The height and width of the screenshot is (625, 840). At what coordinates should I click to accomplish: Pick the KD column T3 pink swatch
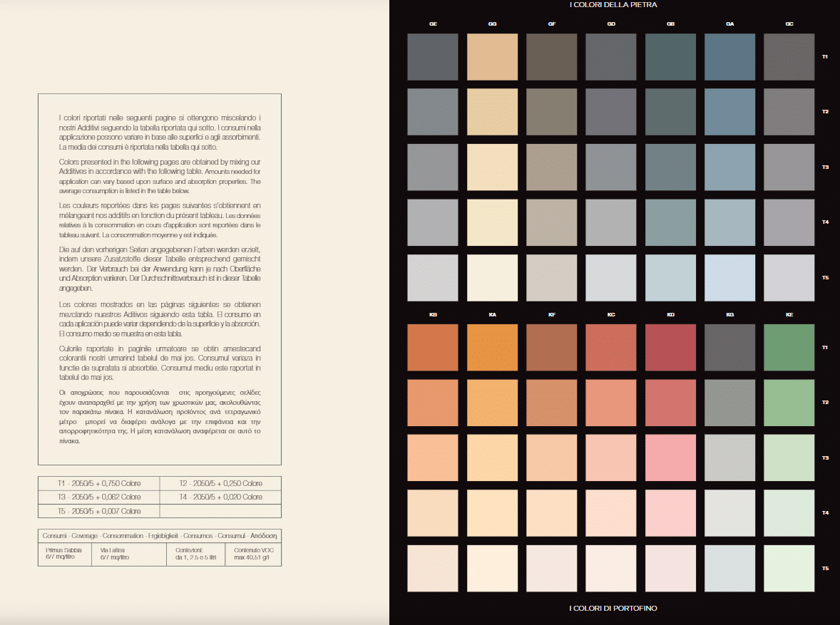pyautogui.click(x=670, y=458)
